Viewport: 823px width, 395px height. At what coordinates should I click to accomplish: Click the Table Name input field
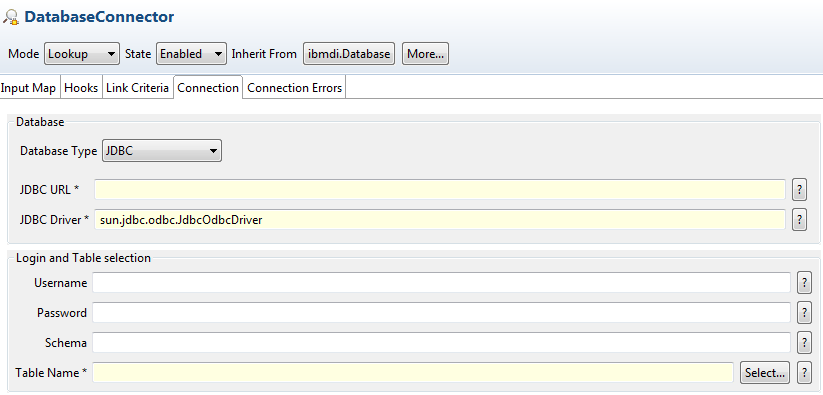pos(414,373)
